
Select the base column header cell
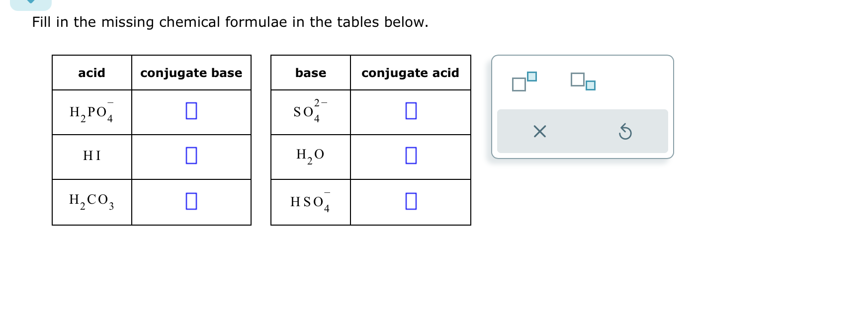point(311,73)
